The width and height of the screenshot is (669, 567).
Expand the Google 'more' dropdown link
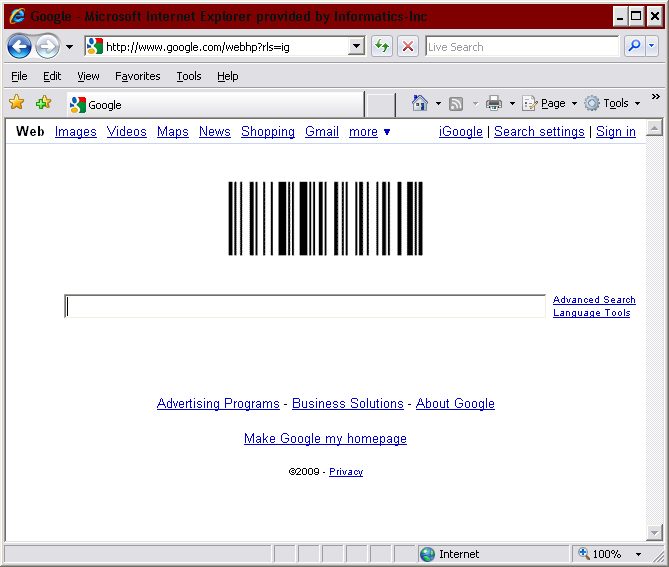[369, 132]
